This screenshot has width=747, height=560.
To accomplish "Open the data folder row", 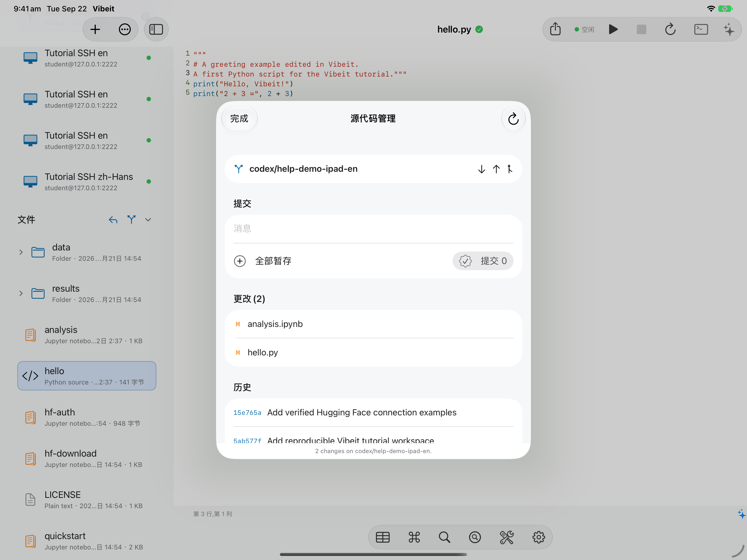I will click(87, 252).
